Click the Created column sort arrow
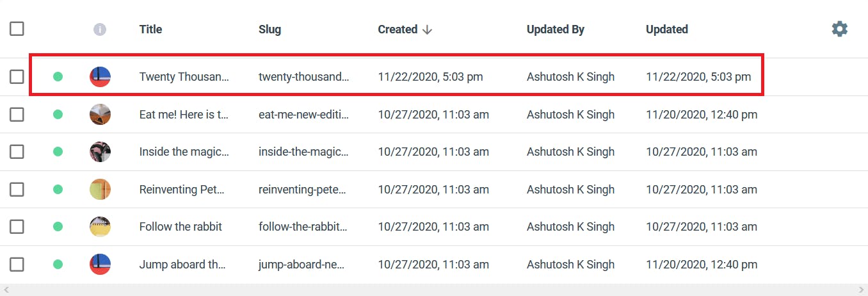Screen dimensions: 868x296 point(427,29)
